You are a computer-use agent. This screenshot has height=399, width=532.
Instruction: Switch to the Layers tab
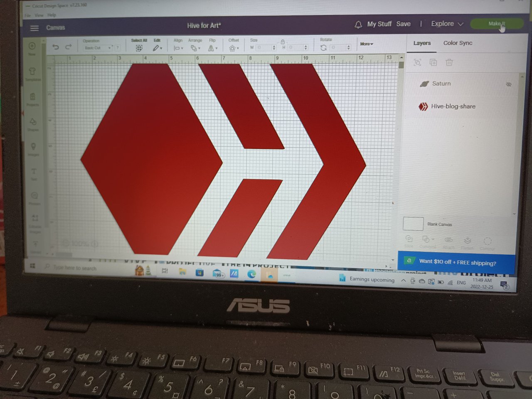coord(422,43)
